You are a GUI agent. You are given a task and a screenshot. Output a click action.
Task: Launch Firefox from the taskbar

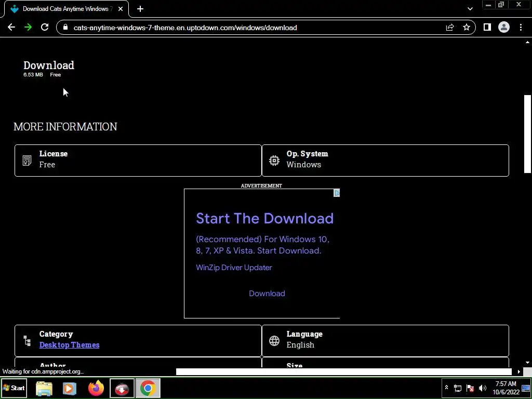click(96, 388)
